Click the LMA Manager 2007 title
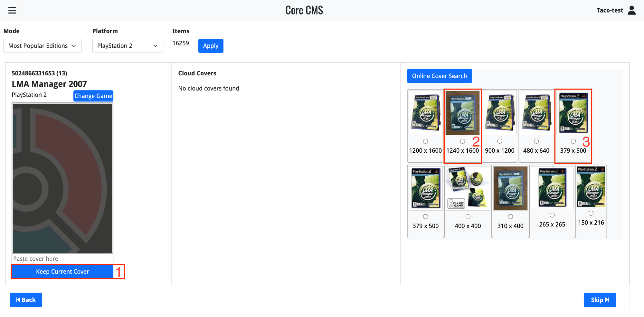The width and height of the screenshot is (644, 317). click(x=49, y=84)
